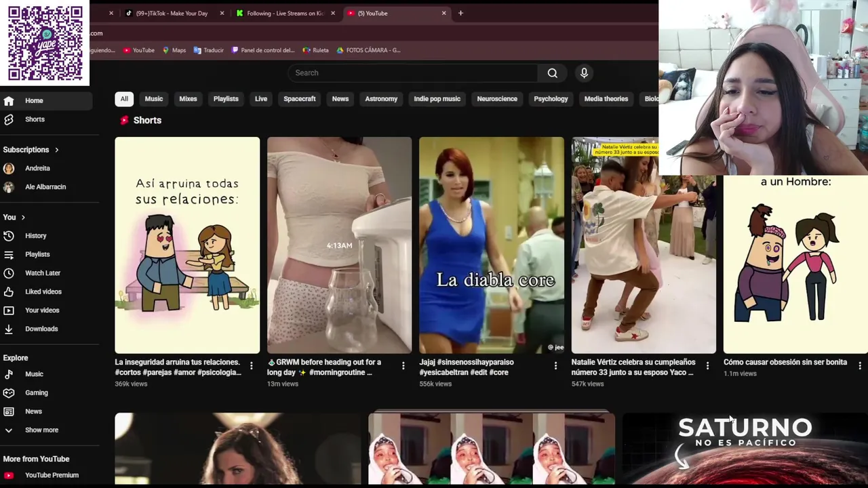
Task: Play the La diabla core short
Action: click(491, 245)
